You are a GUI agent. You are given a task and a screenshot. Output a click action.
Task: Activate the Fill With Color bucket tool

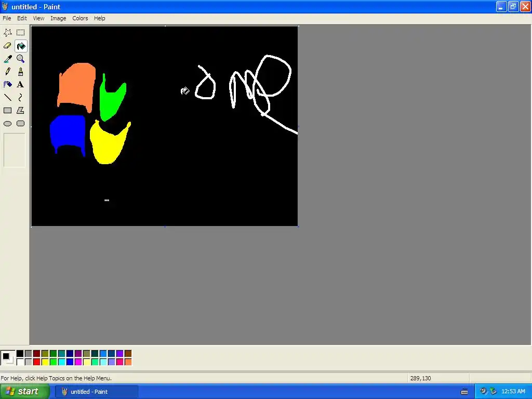coord(21,46)
